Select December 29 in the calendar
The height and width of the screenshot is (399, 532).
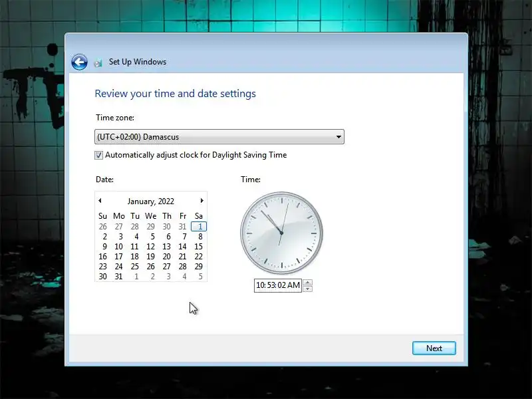click(x=151, y=227)
